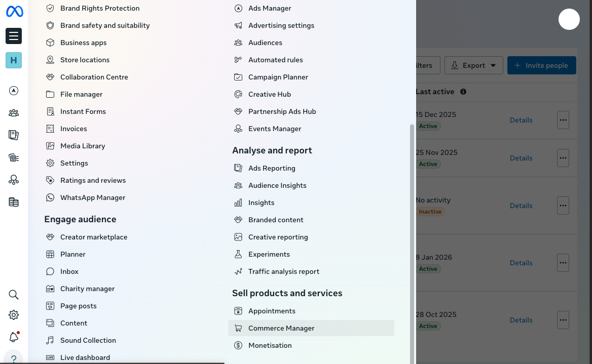
Task: Click the Last active info icon
Action: click(x=463, y=92)
